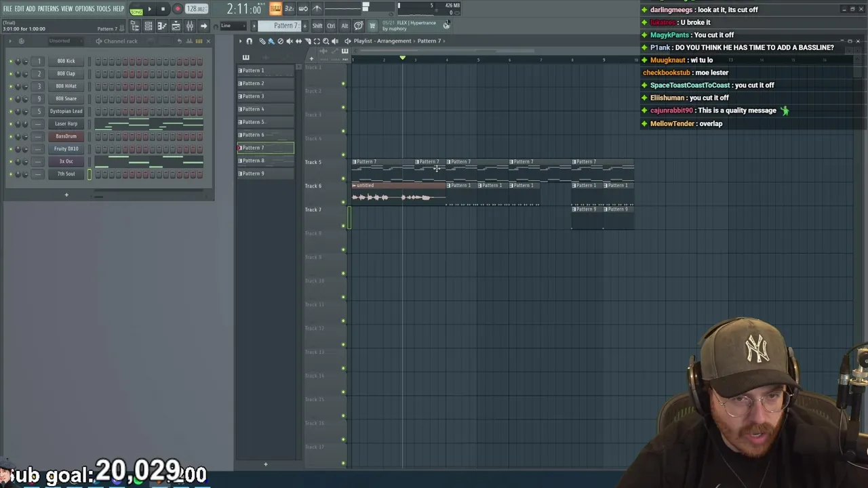
Task: Select the Slice tool in Playlist toolbar
Action: click(x=308, y=41)
